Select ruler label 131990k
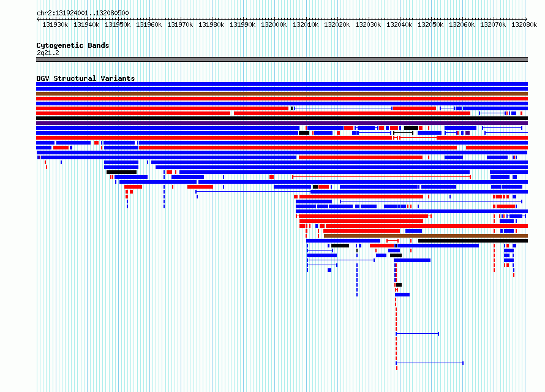The image size is (545, 392). click(x=242, y=24)
